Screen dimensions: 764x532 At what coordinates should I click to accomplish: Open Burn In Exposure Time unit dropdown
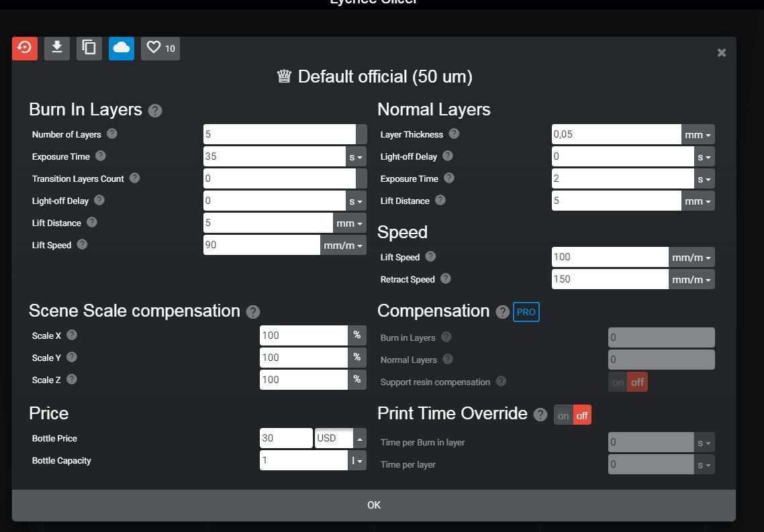click(x=356, y=157)
